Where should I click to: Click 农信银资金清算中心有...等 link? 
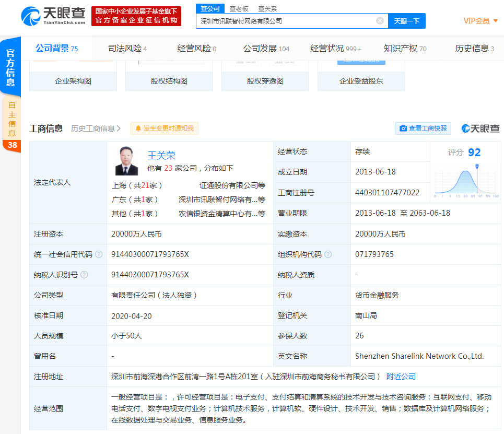[x=222, y=214]
